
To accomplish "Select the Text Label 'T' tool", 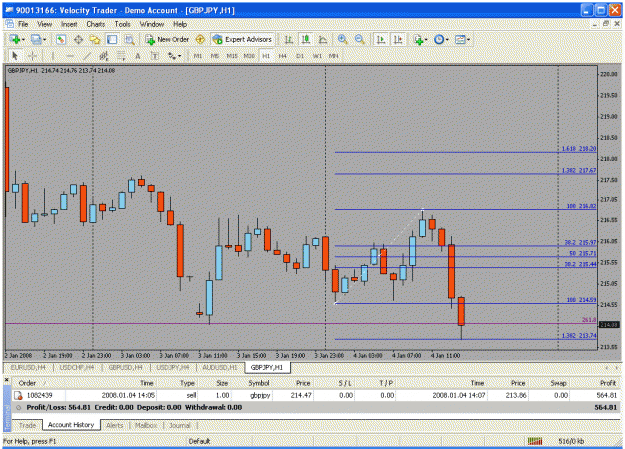I will click(155, 56).
